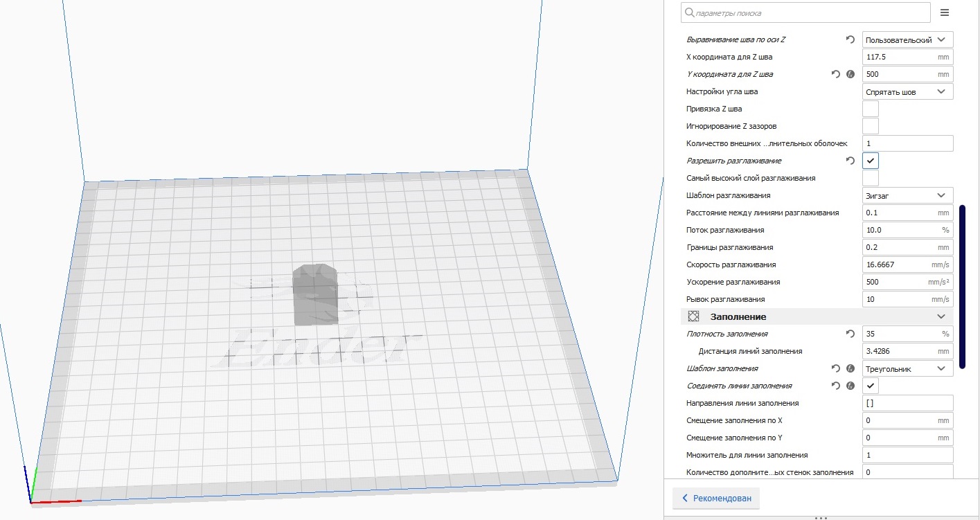Click the 'Разрешить разглаживание' label
This screenshot has width=980, height=520.
(x=734, y=161)
